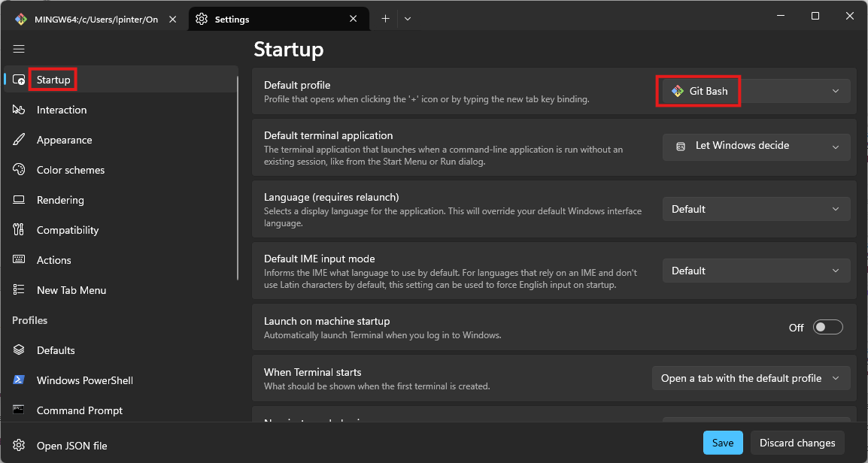Viewport: 868px width, 463px height.
Task: Click the Discard changes button
Action: pyautogui.click(x=797, y=443)
